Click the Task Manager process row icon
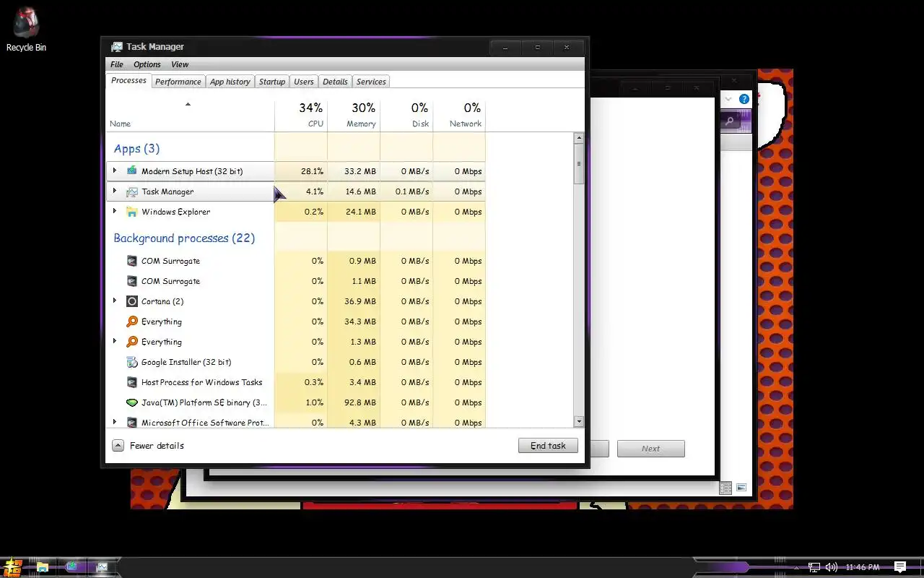The height and width of the screenshot is (578, 924). (x=131, y=191)
